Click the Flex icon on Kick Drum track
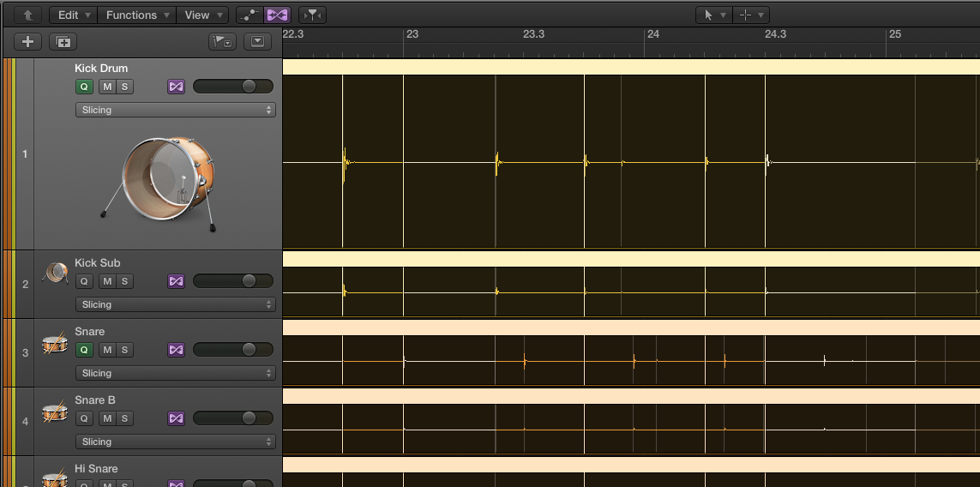This screenshot has width=980, height=487. 177,87
